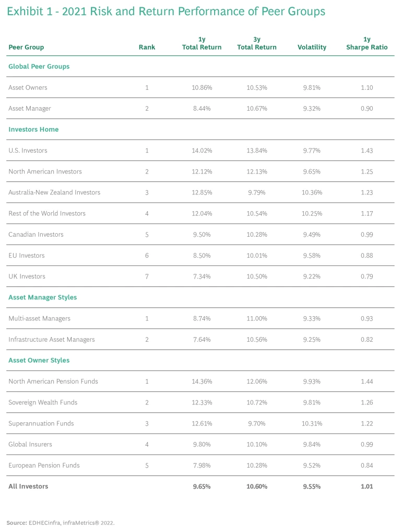
Task: Select the All Investors 1.01 Sharpe ratio
Action: coord(367,486)
